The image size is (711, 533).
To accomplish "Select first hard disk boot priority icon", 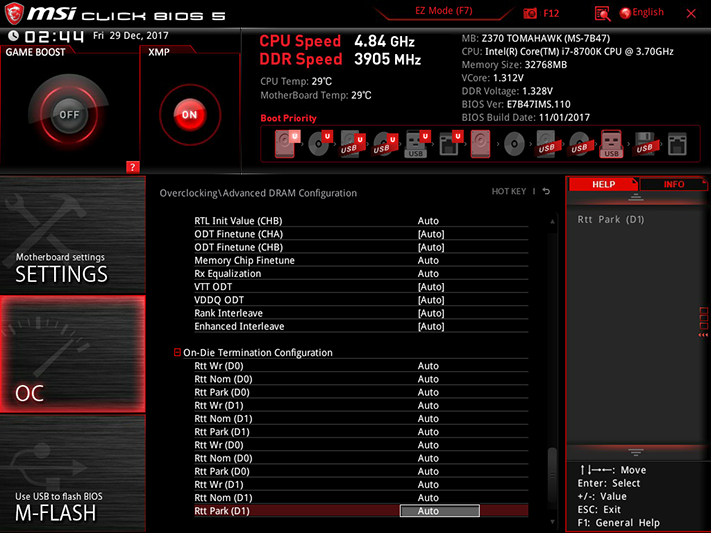I will (x=286, y=144).
